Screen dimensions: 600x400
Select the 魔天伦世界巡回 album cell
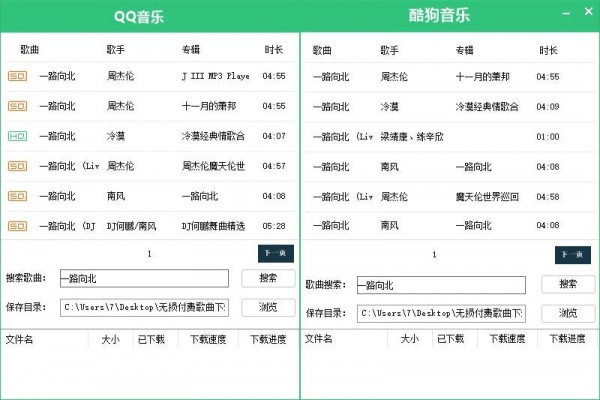pyautogui.click(x=487, y=197)
